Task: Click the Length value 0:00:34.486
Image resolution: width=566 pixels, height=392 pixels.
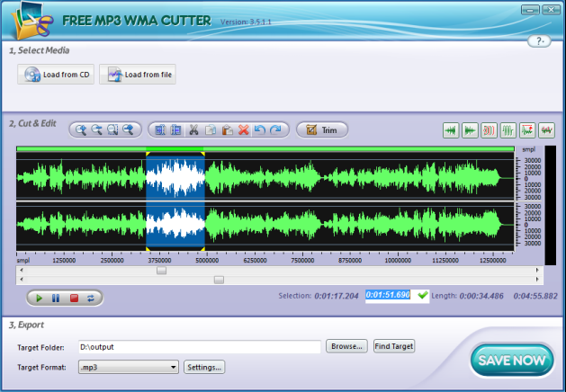Action: (x=481, y=296)
